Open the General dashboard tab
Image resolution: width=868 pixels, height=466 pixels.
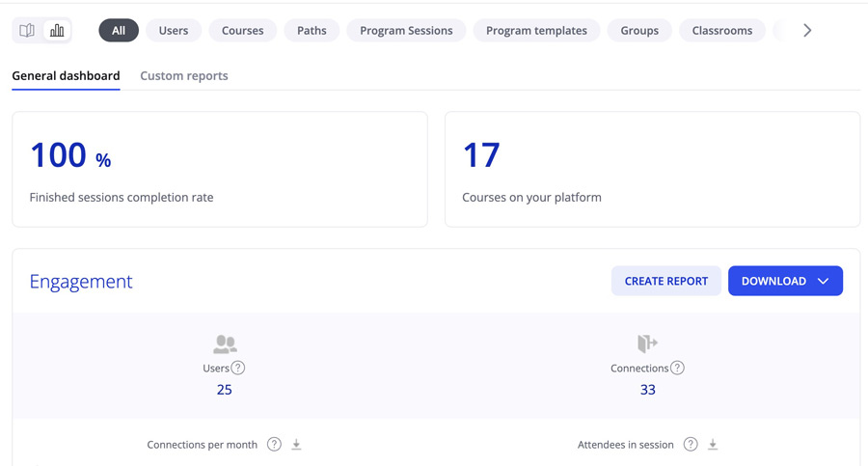pos(66,76)
